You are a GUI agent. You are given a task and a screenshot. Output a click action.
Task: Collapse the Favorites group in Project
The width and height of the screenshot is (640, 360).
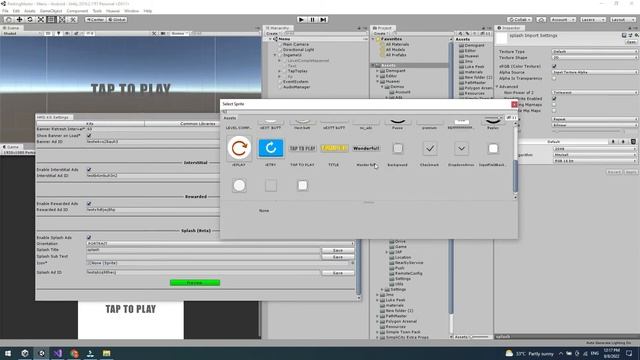(373, 39)
